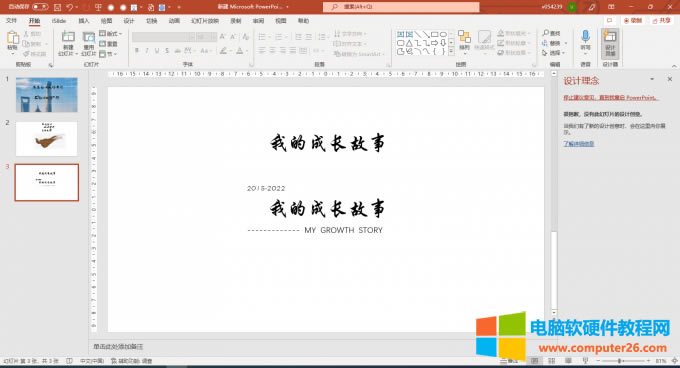Viewport: 680px width, 368px height.
Task: Toggle the Notes pane in status bar
Action: (508, 361)
